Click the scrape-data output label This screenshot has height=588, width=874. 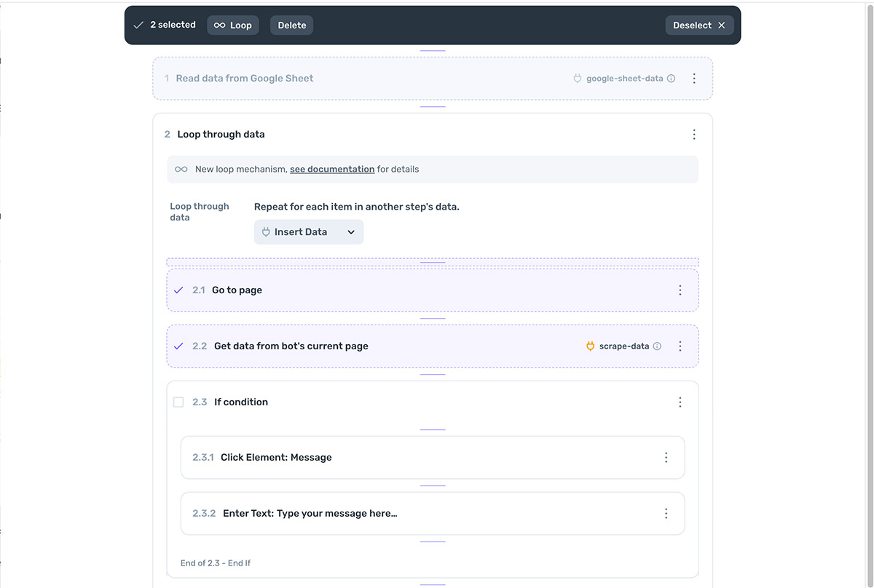[624, 346]
